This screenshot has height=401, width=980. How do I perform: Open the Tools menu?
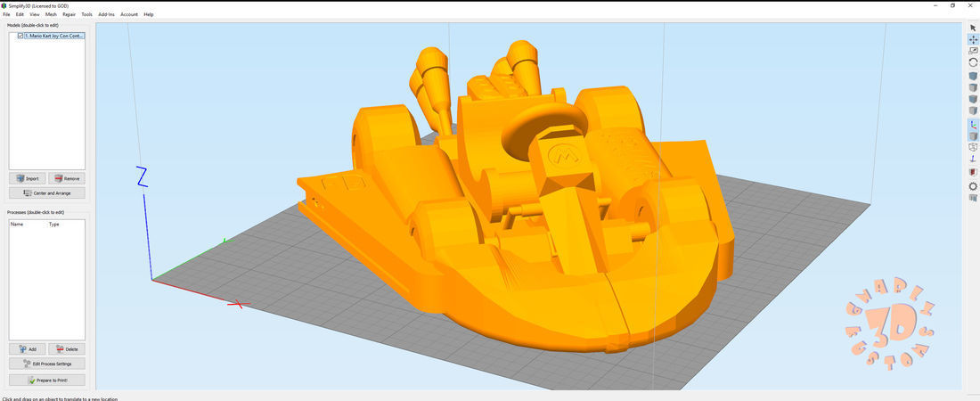(x=87, y=14)
